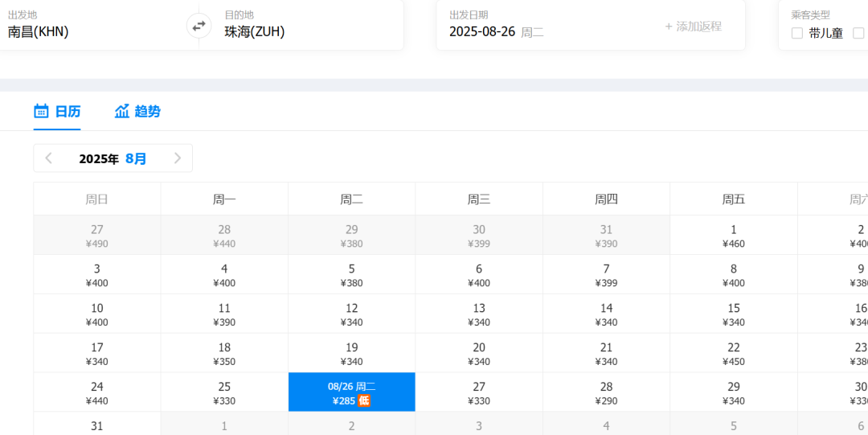
Task: Open 2025年 8月 month selector
Action: pos(113,158)
